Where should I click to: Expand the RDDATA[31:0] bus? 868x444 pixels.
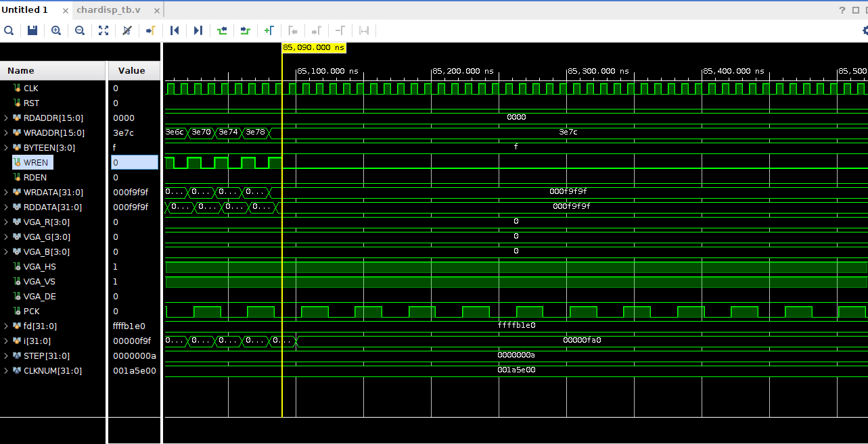[x=6, y=207]
